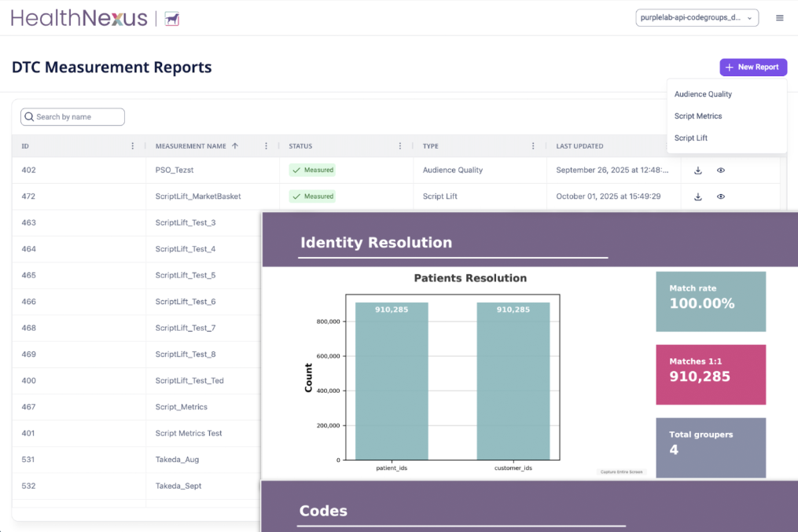
Task: Open the Type column options menu
Action: point(533,146)
